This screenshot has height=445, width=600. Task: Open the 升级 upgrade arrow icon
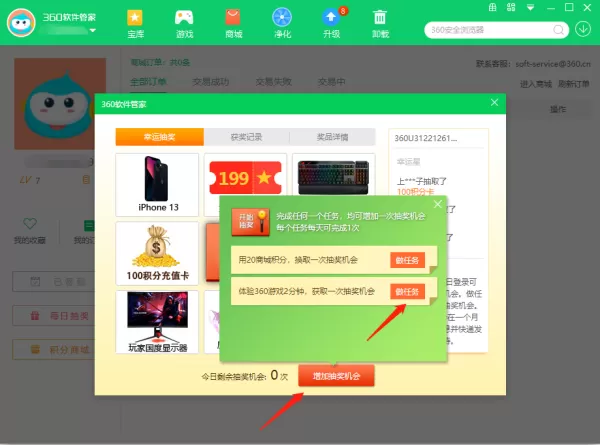(x=331, y=18)
